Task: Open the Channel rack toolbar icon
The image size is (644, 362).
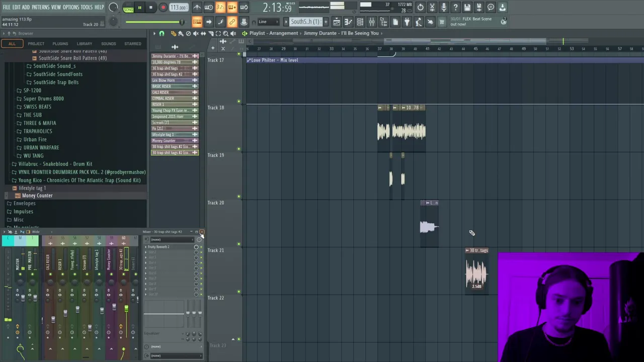Action: pos(360,22)
